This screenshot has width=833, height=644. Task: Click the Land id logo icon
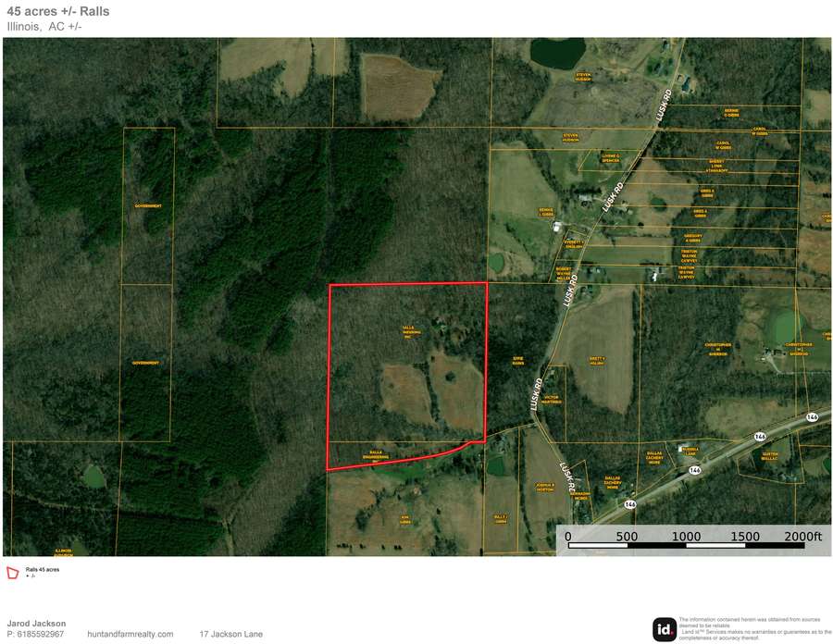coord(664,630)
